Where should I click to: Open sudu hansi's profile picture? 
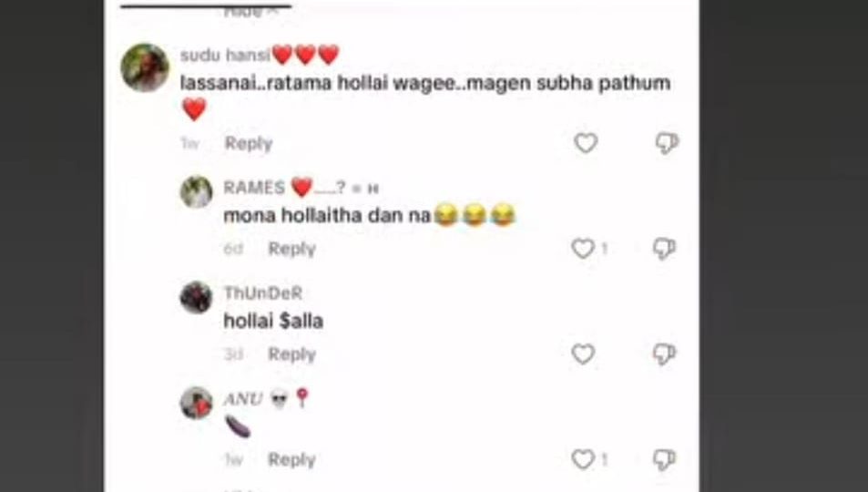coord(145,67)
